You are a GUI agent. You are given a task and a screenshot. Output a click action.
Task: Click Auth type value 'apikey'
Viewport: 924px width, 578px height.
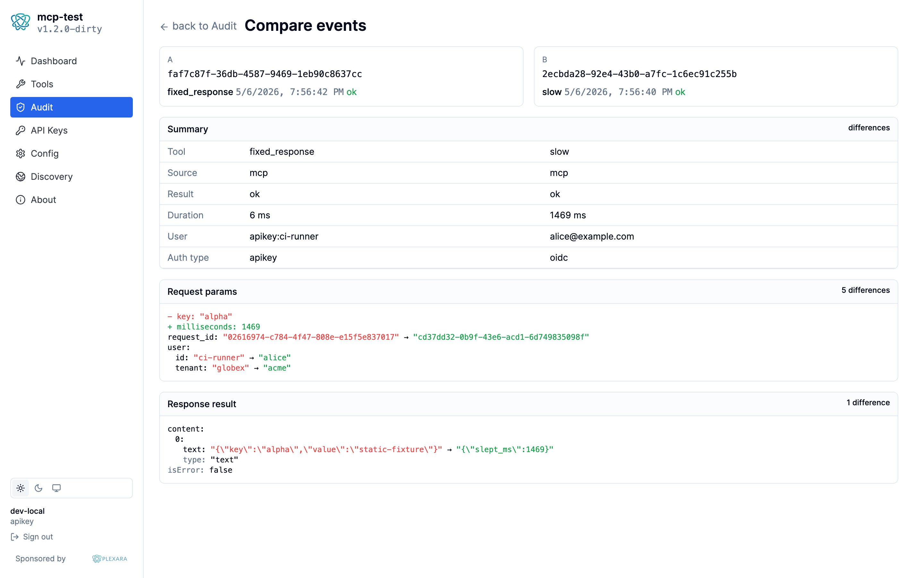[263, 258]
